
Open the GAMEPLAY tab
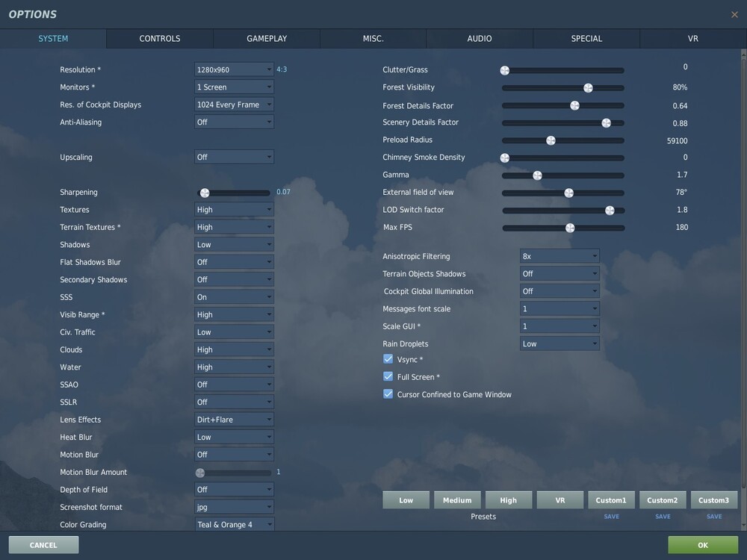pyautogui.click(x=267, y=39)
